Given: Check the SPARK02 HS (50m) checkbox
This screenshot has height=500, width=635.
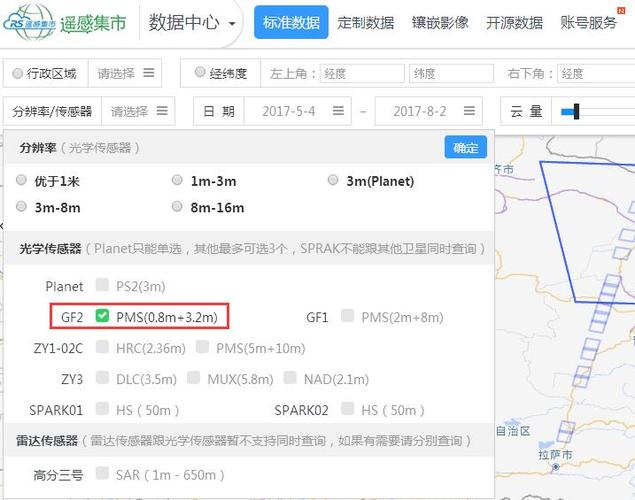Looking at the screenshot, I should click(x=347, y=409).
